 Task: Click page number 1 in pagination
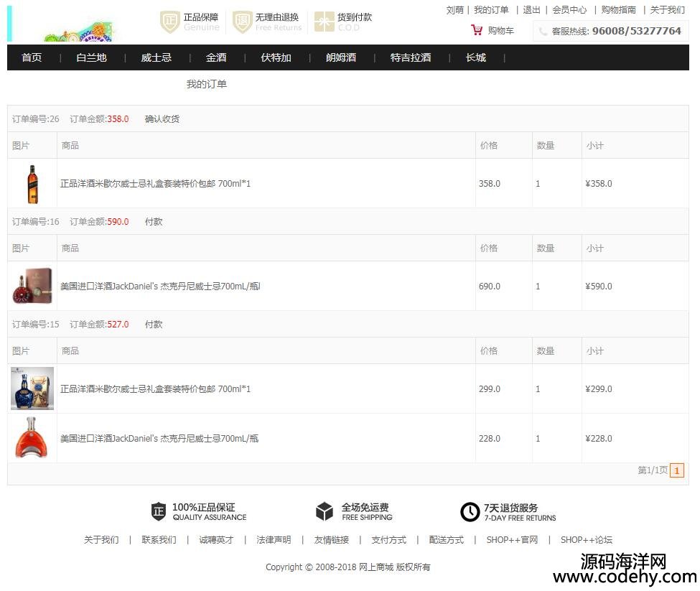[x=676, y=470]
